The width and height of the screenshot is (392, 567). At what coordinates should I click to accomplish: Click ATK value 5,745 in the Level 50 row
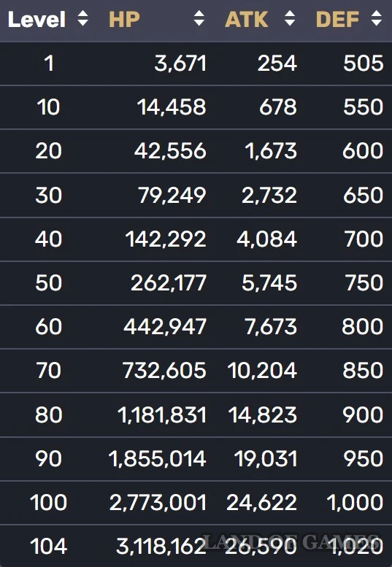coord(269,283)
